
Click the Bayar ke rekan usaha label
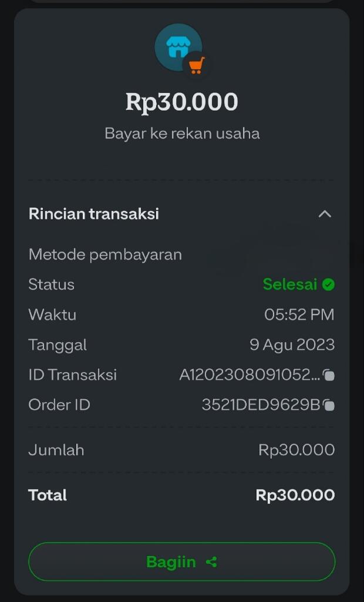pyautogui.click(x=182, y=133)
